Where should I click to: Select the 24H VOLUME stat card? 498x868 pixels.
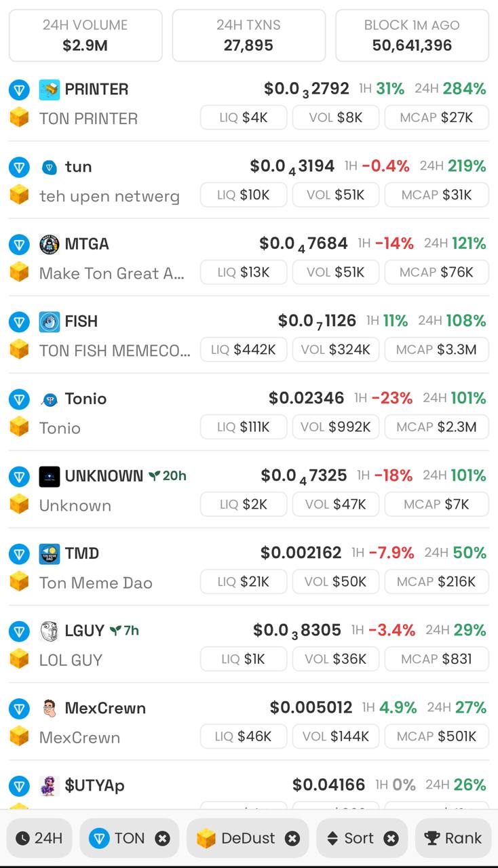(x=85, y=35)
